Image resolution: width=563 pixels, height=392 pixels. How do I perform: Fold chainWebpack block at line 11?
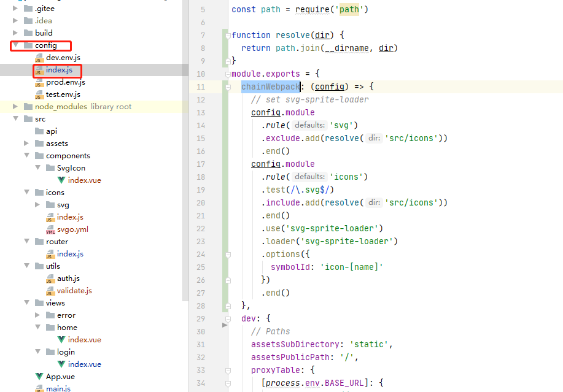(x=228, y=87)
